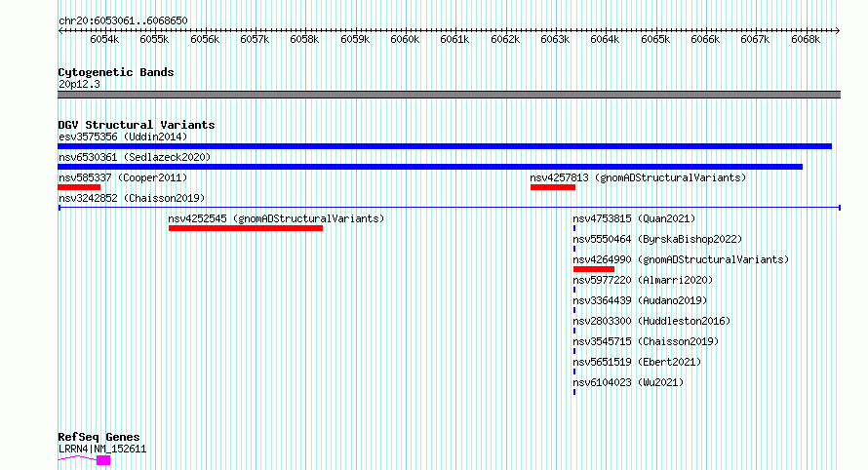Viewport: 868px width, 470px height.
Task: Open the nsv3545715 (Chaisson2019) variant label
Action: 646,341
